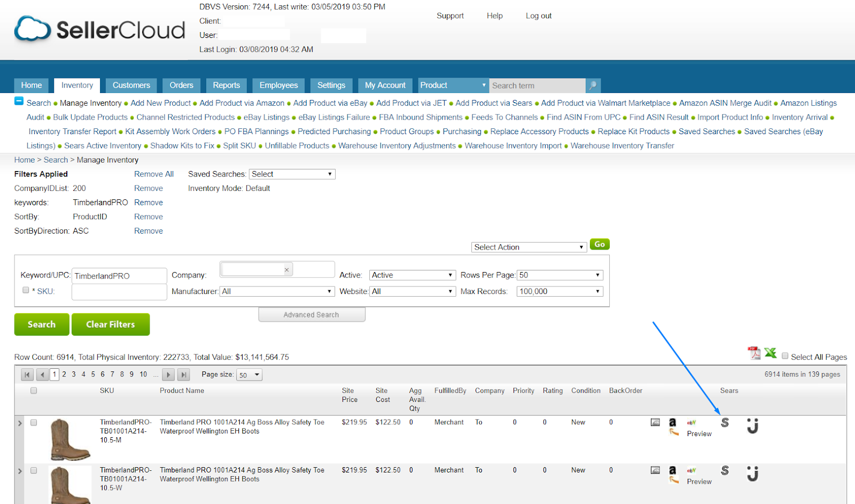Click Amazon arrow icon in the 10.5-M row

pos(674,432)
